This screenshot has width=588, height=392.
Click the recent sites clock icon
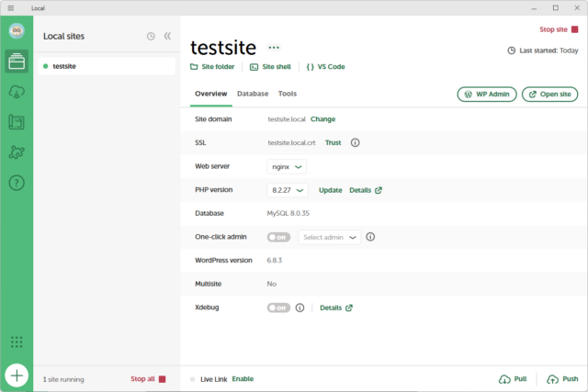click(x=151, y=36)
